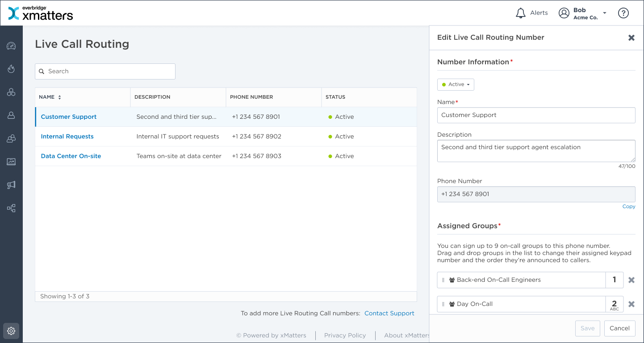Click the 47/100 character counter
Image resolution: width=644 pixels, height=343 pixels.
[x=627, y=166]
